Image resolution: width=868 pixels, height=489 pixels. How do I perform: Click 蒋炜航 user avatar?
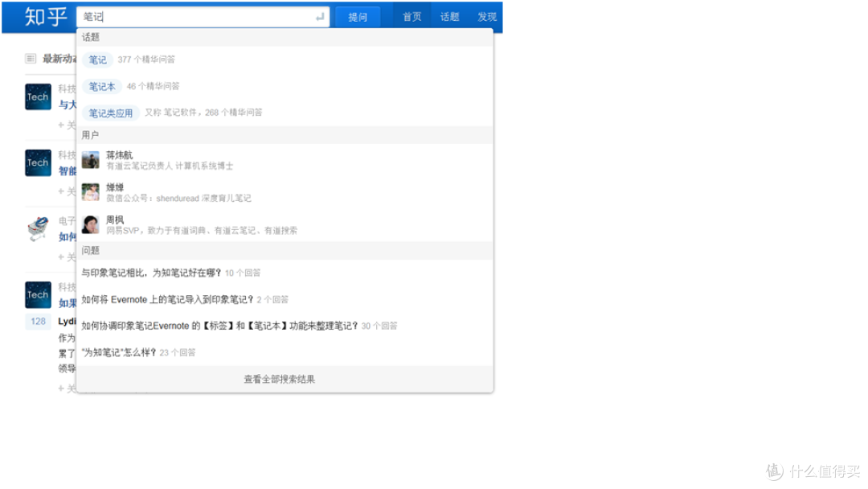(x=90, y=160)
